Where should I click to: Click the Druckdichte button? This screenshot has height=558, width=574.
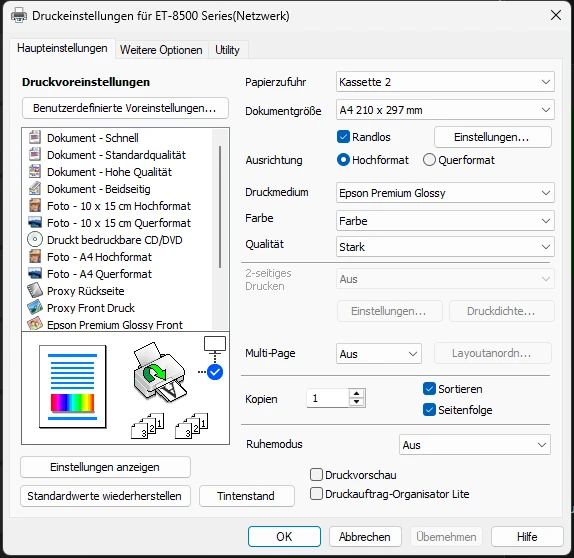tap(502, 311)
